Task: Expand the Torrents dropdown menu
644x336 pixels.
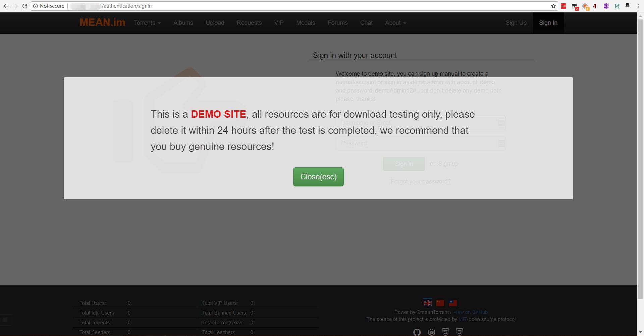Action: click(147, 23)
